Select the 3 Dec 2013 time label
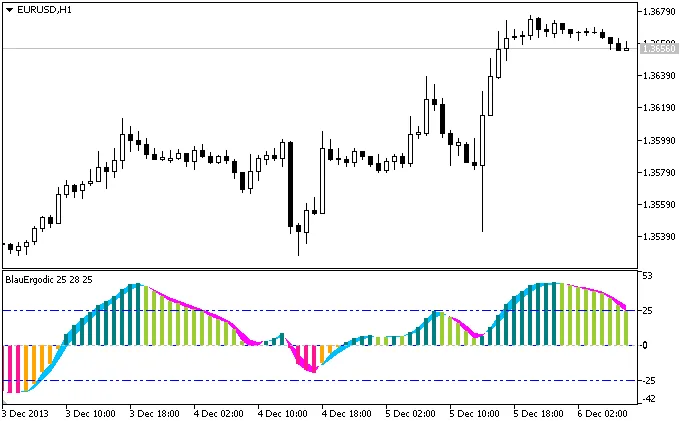The width and height of the screenshot is (680, 421). click(x=25, y=412)
